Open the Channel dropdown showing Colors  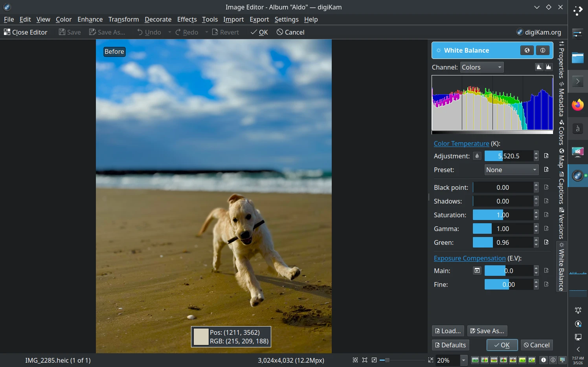tap(482, 67)
